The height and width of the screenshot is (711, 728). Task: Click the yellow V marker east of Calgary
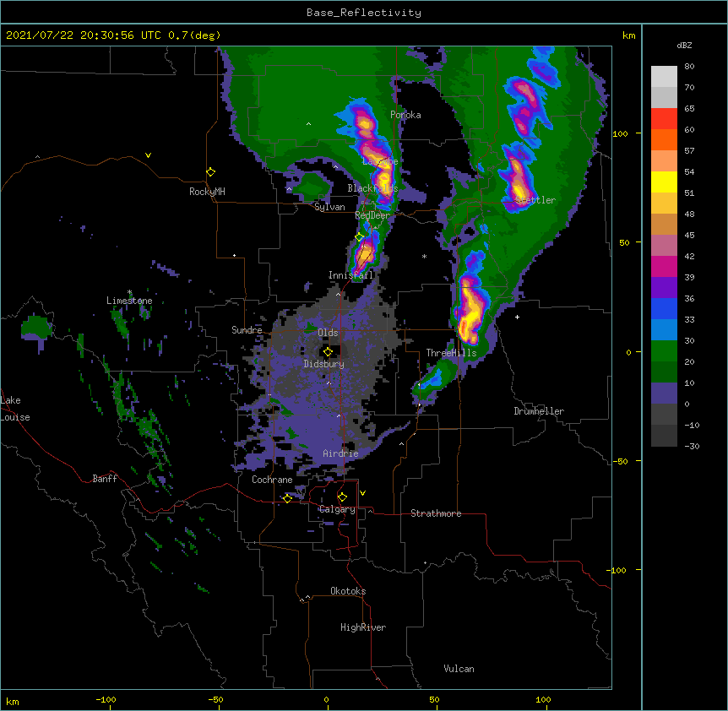[x=362, y=493]
